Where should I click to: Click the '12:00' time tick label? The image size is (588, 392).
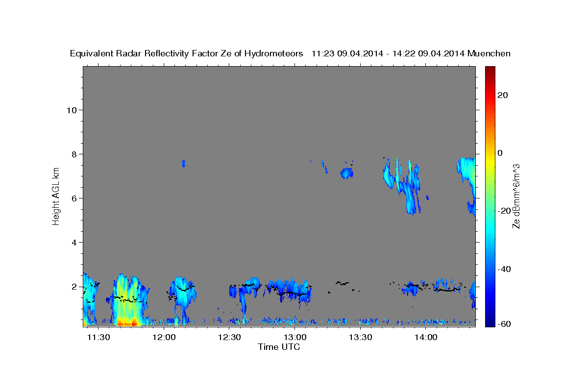click(164, 338)
